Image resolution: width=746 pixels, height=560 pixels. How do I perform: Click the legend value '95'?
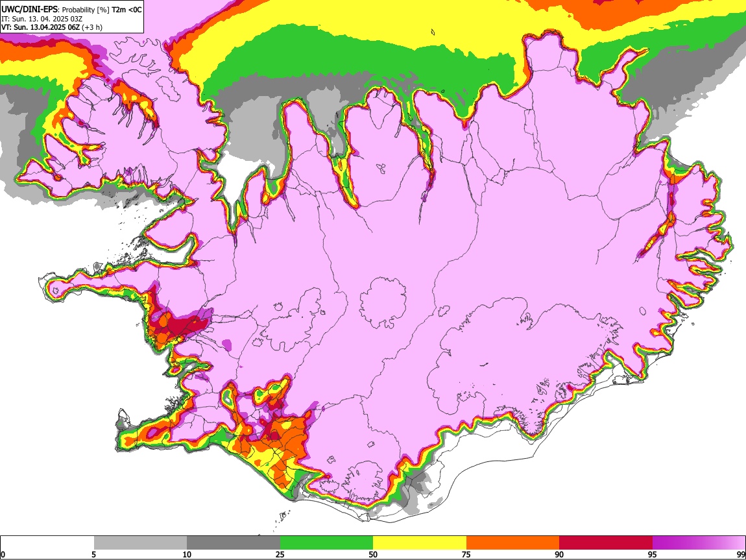[x=653, y=555]
